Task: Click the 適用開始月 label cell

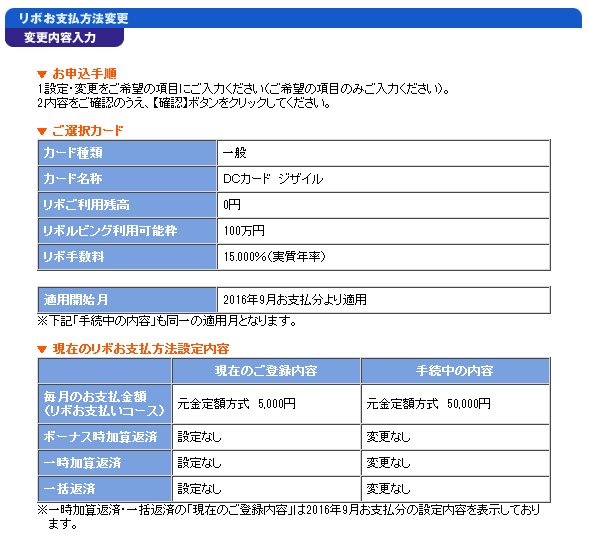Action: tap(127, 300)
